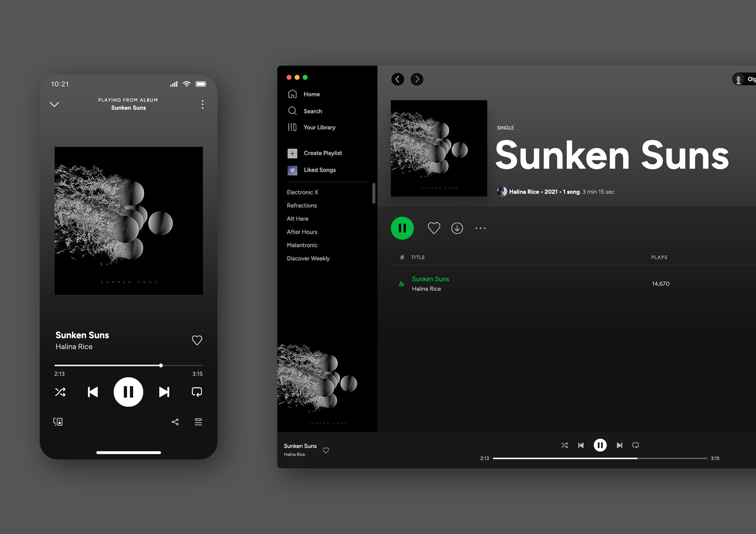The image size is (756, 534).
Task: Toggle repeat in the desktop player bar
Action: (x=636, y=445)
